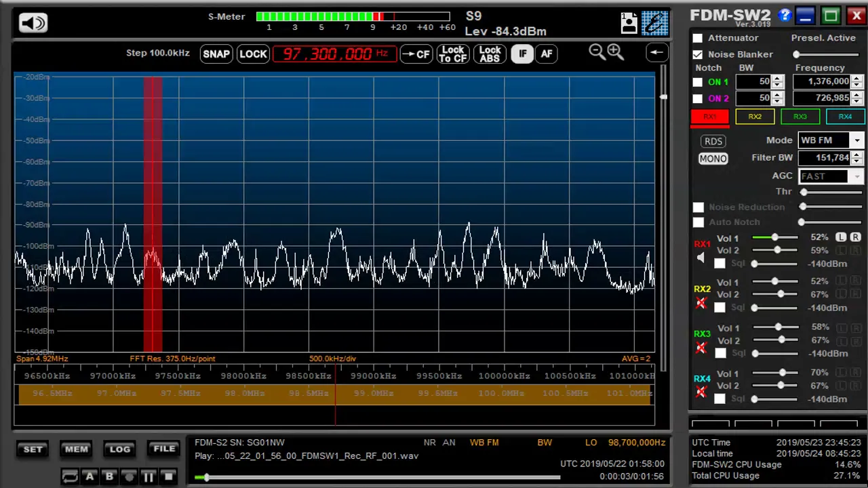Adjust the Thr threshold slider
Screen dimensions: 868x488
[831, 192]
